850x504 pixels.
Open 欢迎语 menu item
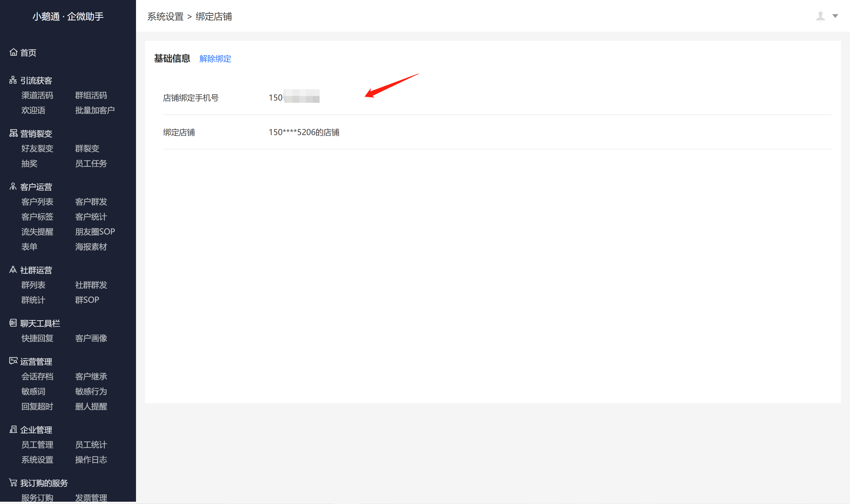point(33,110)
